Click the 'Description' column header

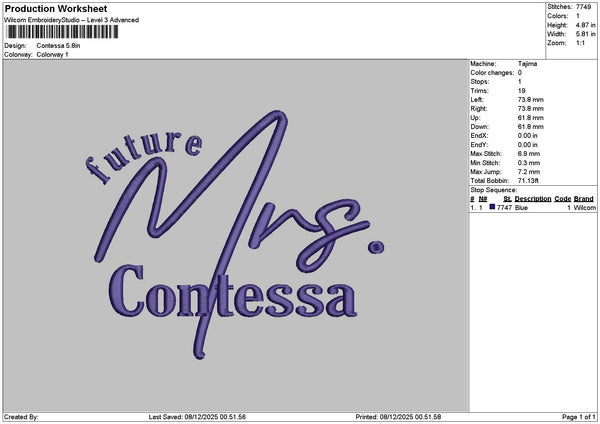point(533,199)
